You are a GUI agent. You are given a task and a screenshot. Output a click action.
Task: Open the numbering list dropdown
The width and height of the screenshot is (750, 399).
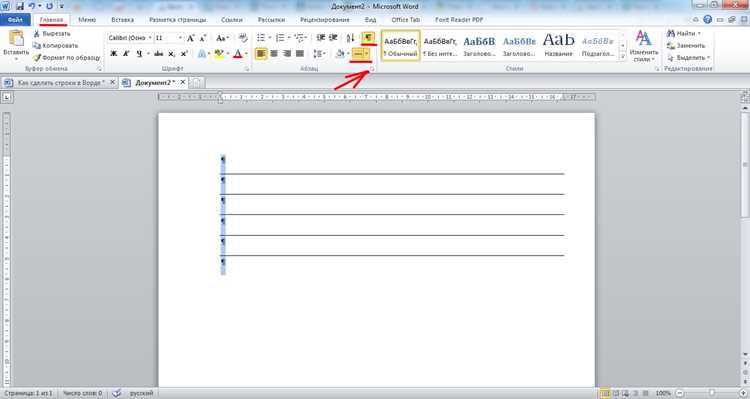point(289,38)
